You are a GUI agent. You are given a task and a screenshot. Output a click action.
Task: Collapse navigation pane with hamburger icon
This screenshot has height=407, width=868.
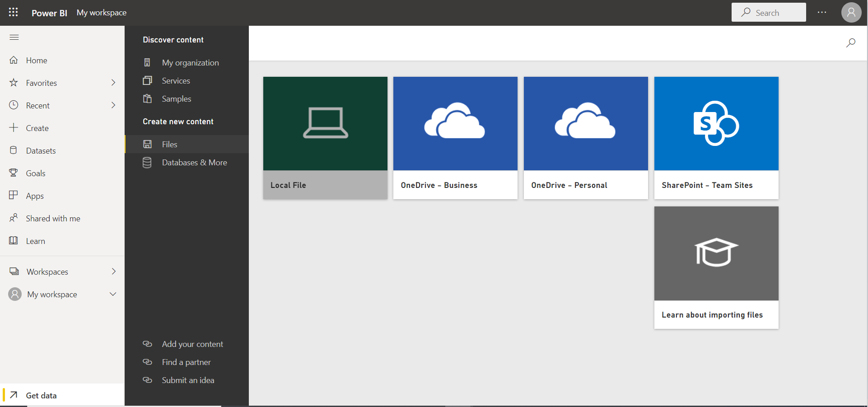pos(14,37)
